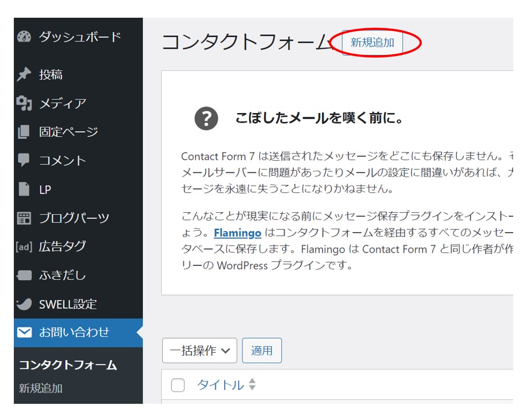The width and height of the screenshot is (532, 416).
Task: Open the コンタクトフォーム submenu item
Action: (68, 365)
